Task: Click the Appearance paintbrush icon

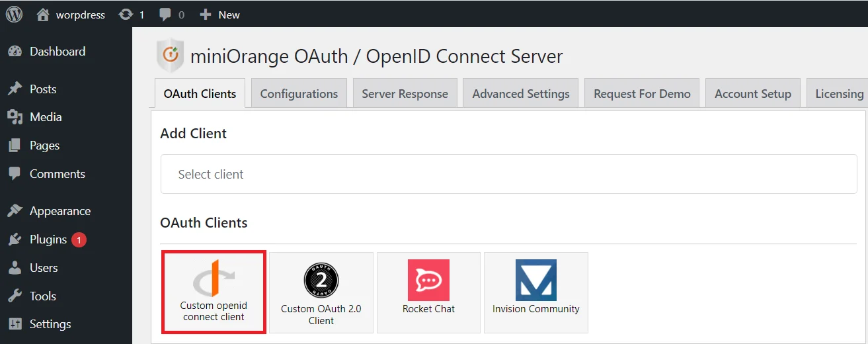Action: [x=15, y=211]
